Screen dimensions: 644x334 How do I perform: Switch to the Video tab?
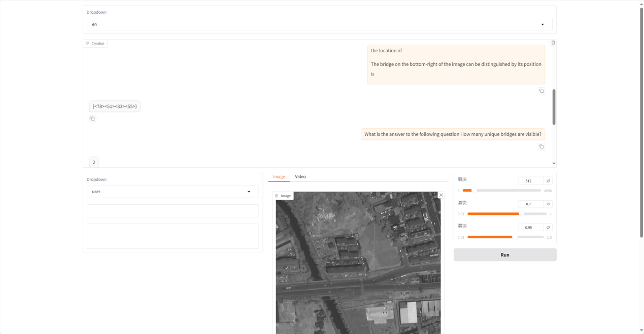(x=300, y=176)
